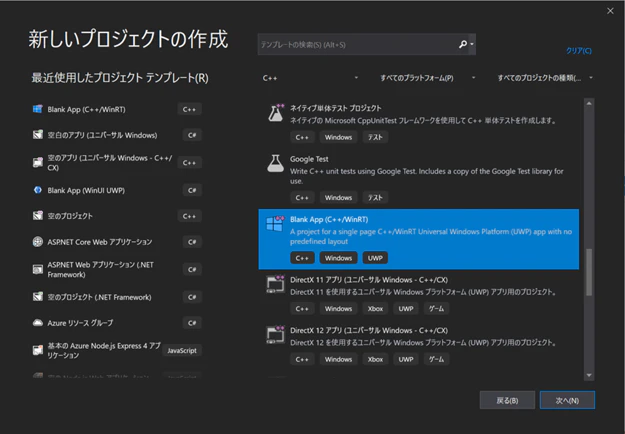
Task: Click the C++ tag under DirectX 12 アプリ
Action: pos(302,359)
